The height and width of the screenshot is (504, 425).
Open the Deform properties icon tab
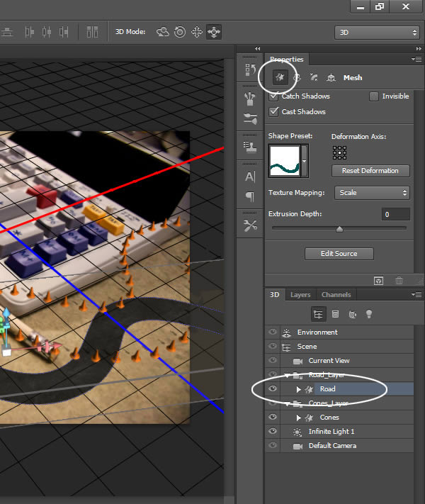click(x=297, y=77)
